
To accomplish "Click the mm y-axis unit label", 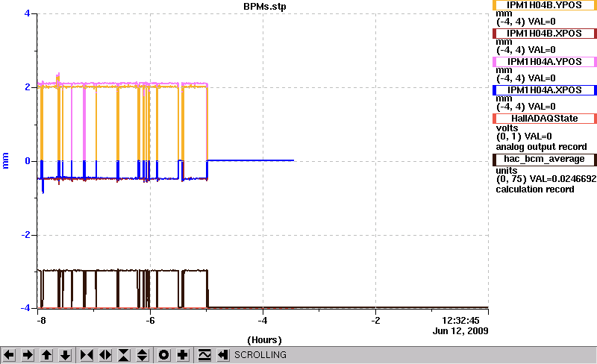I will 5,160.
